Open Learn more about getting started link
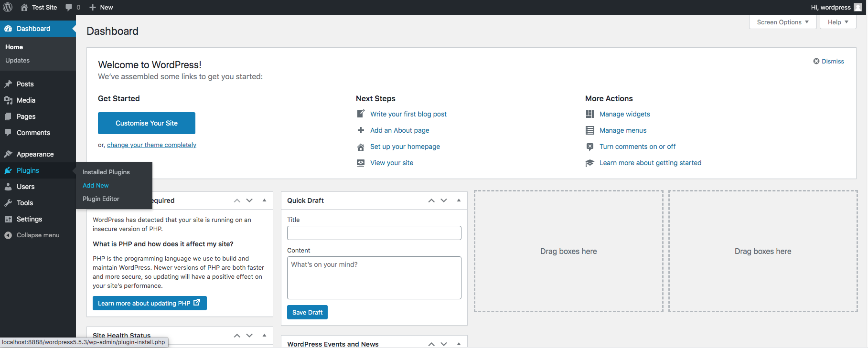Screen dimensions: 868x348 (x=650, y=163)
